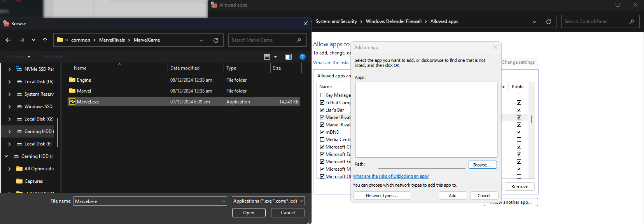Refresh the Control Panel address bar
This screenshot has width=644, height=224.
coord(548,22)
